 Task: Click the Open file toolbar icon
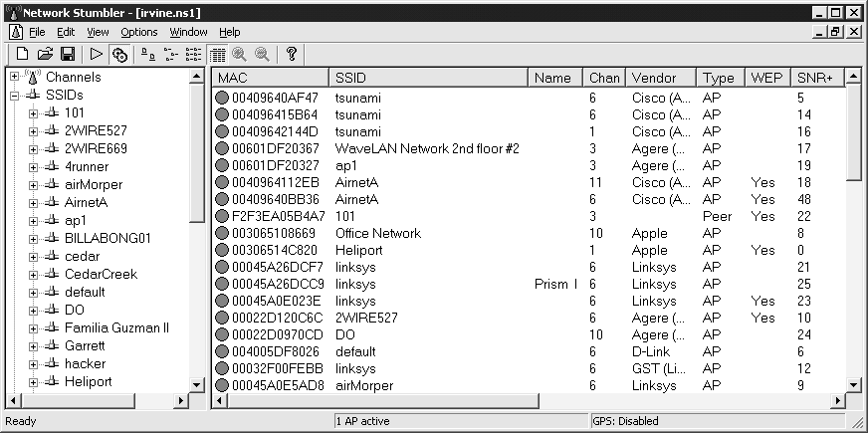[x=45, y=54]
